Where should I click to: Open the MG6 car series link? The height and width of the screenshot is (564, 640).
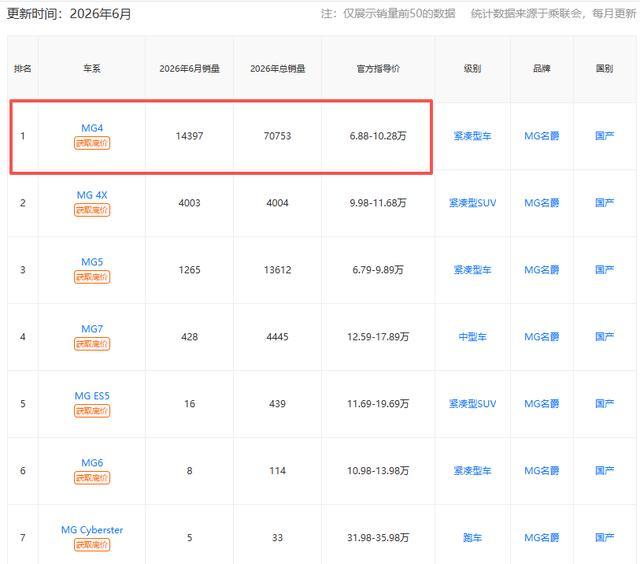click(92, 463)
